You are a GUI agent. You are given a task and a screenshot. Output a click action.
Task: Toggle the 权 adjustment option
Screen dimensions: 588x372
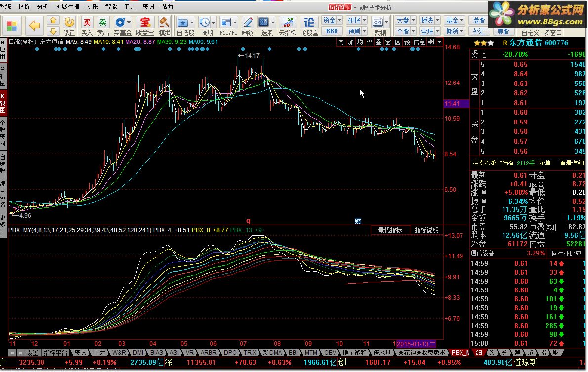click(x=369, y=42)
